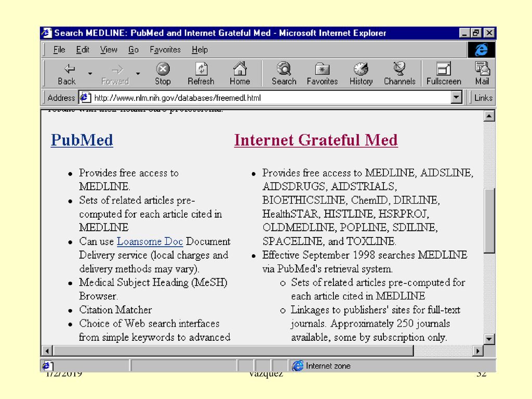The width and height of the screenshot is (532, 399).
Task: Go to the Home page
Action: click(240, 74)
